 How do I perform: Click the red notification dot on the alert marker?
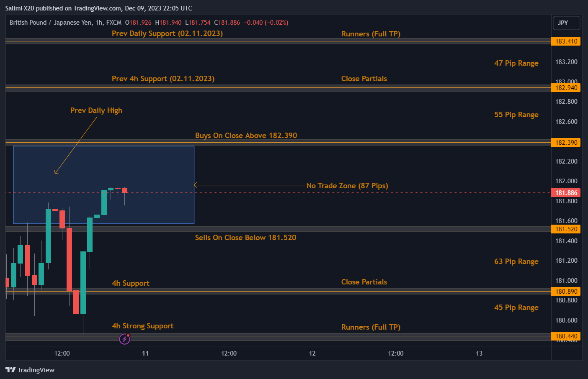(x=129, y=335)
